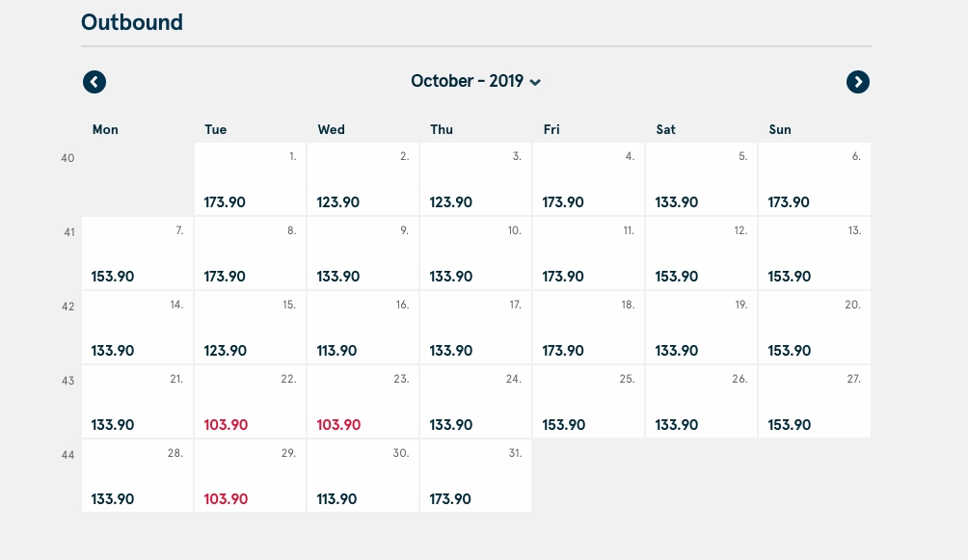
Task: Select October 15 priced 123.90
Action: [250, 328]
